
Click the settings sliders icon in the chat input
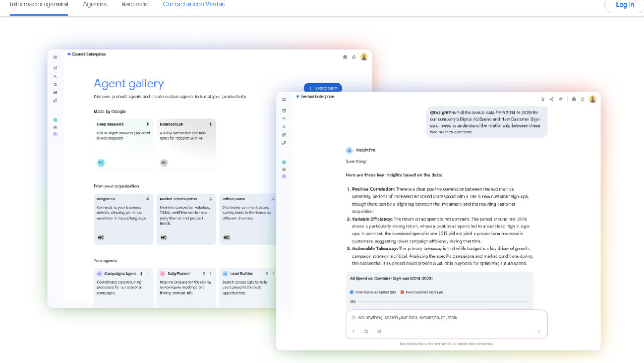(x=366, y=331)
